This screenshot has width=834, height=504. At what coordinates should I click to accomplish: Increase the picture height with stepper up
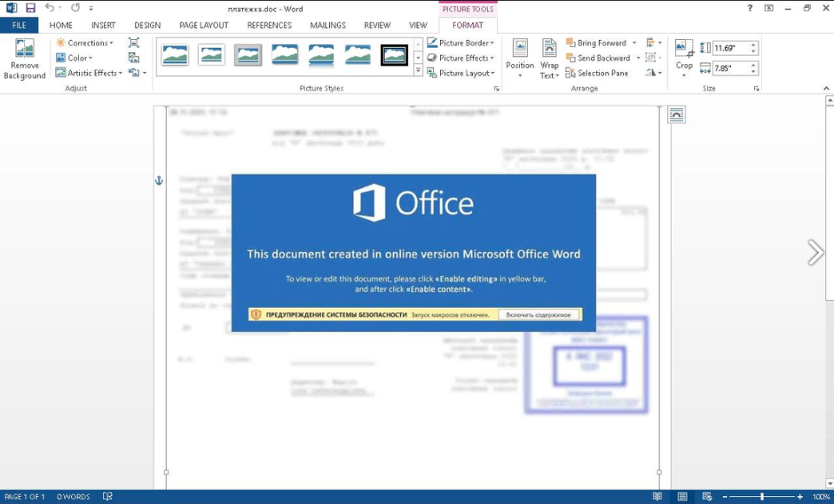pyautogui.click(x=753, y=44)
